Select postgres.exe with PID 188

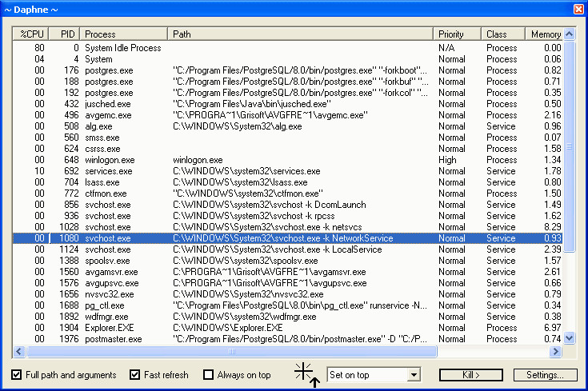pyautogui.click(x=288, y=82)
